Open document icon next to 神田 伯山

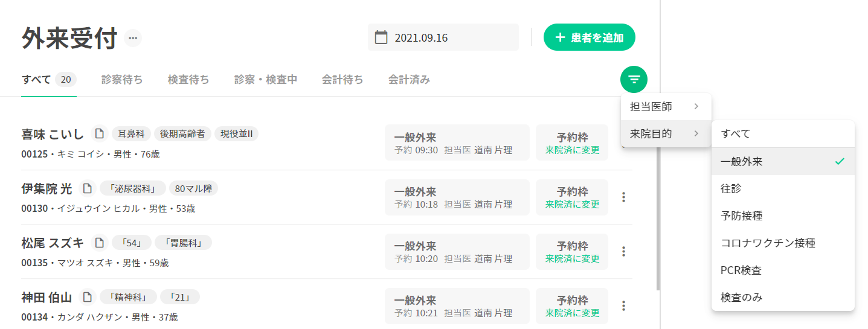pyautogui.click(x=88, y=297)
